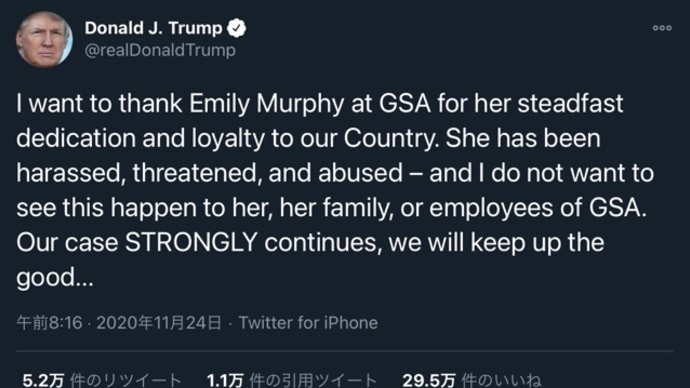Click the Donald J. Trump display name

(x=154, y=28)
